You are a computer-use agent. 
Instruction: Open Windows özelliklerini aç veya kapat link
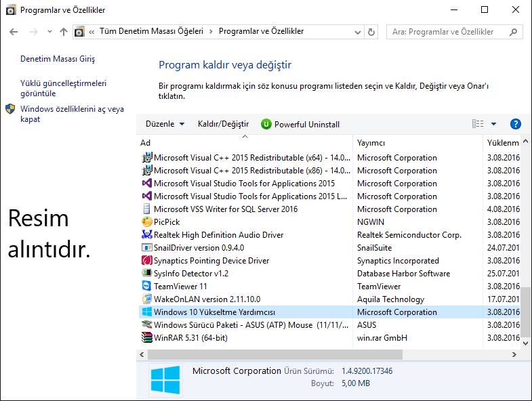[72, 114]
